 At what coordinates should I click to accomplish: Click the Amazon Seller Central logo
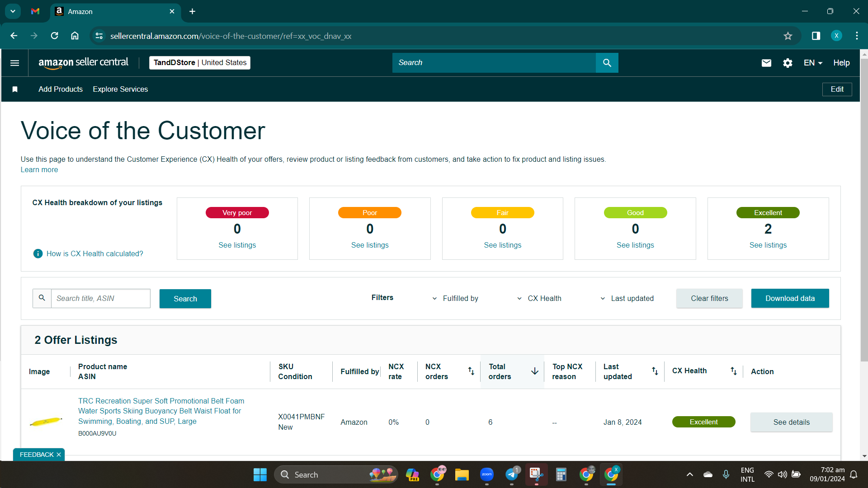click(x=83, y=63)
